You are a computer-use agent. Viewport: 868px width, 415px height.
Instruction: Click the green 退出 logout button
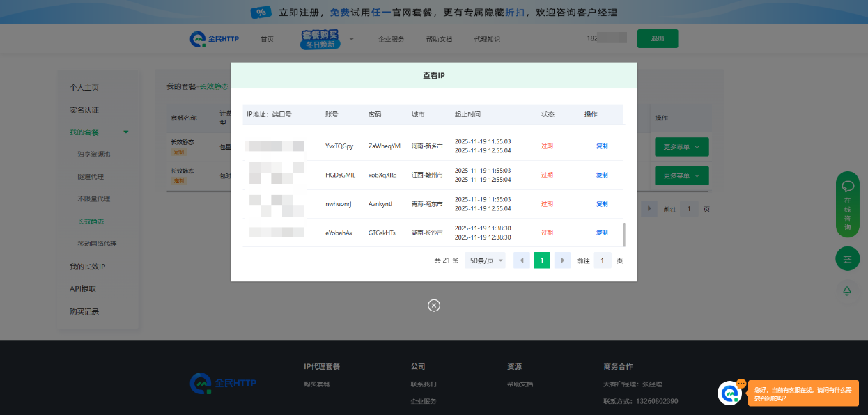pyautogui.click(x=657, y=38)
